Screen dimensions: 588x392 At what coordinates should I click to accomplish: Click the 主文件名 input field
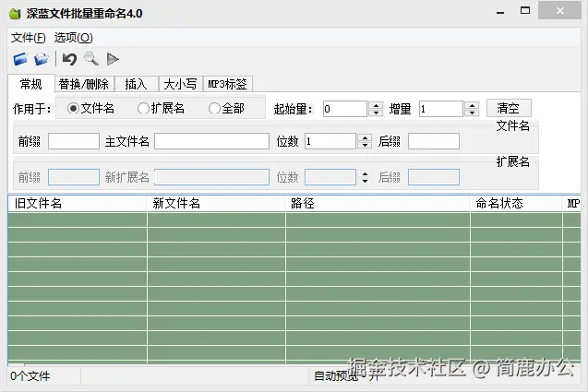tap(212, 141)
